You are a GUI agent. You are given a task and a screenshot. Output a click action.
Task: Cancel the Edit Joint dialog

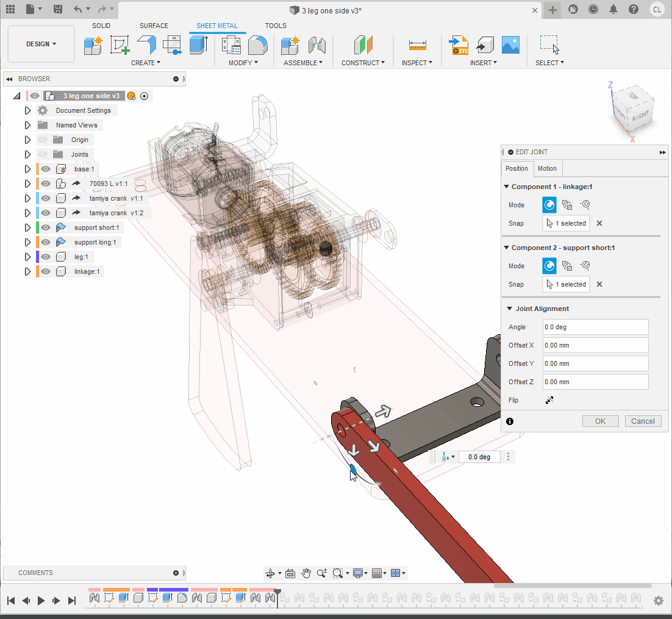643,421
